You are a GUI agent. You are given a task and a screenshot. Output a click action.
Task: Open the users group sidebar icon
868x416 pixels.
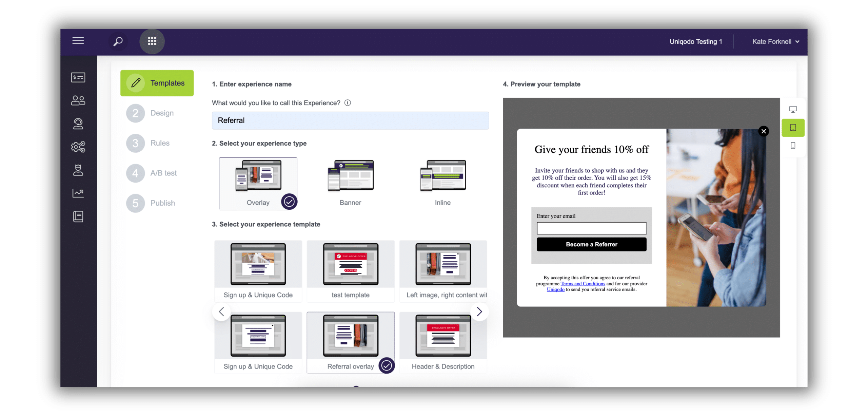tap(78, 100)
